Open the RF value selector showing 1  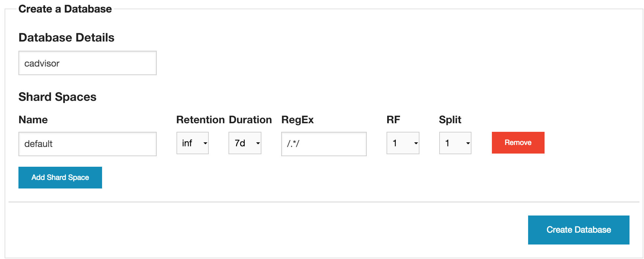coord(402,143)
